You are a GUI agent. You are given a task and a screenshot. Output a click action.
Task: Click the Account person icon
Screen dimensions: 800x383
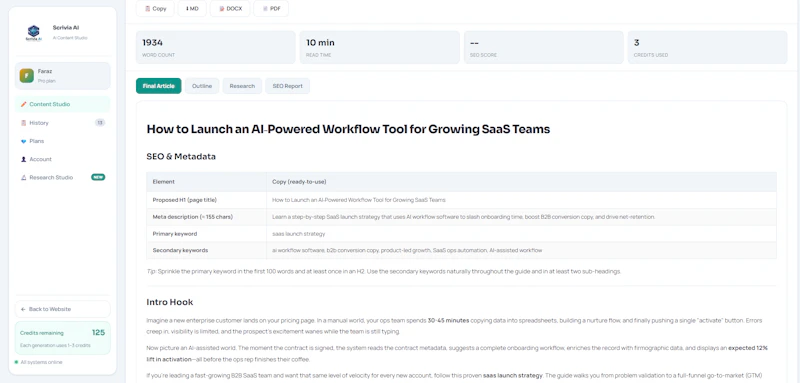coord(23,159)
